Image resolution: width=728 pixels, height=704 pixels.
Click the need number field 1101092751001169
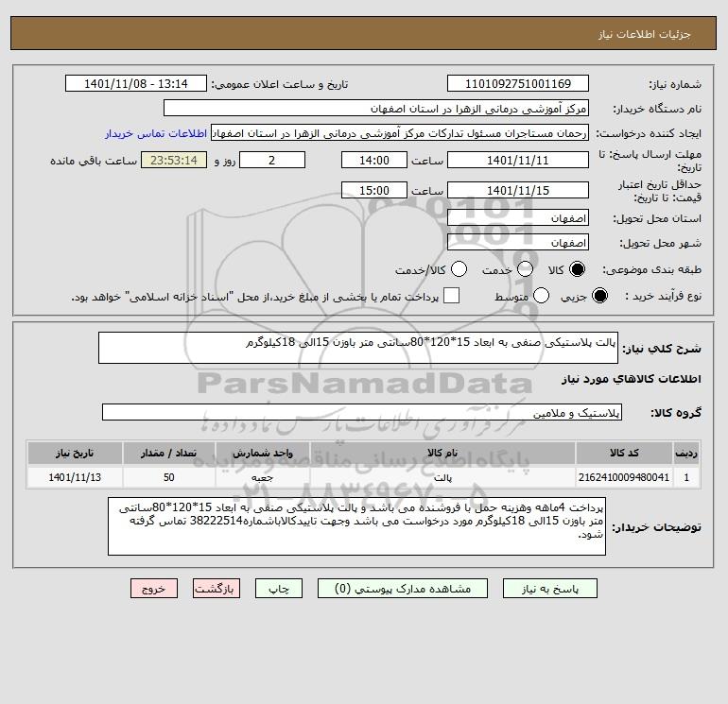coord(518,83)
